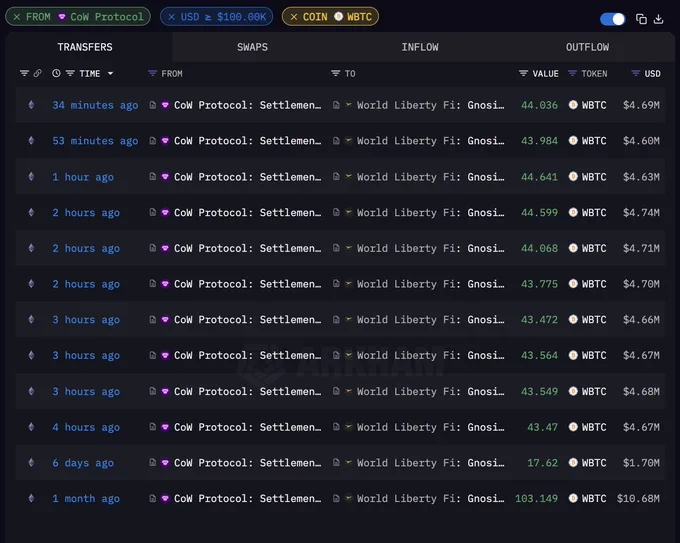Image resolution: width=680 pixels, height=543 pixels.
Task: Click CoW Protocol logo in the FROM filter chip
Action: (62, 16)
